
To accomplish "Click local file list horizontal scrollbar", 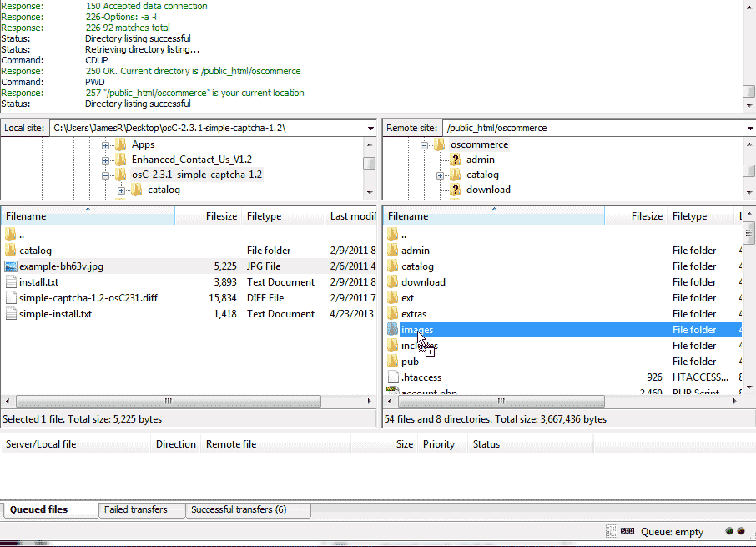I will (x=169, y=402).
